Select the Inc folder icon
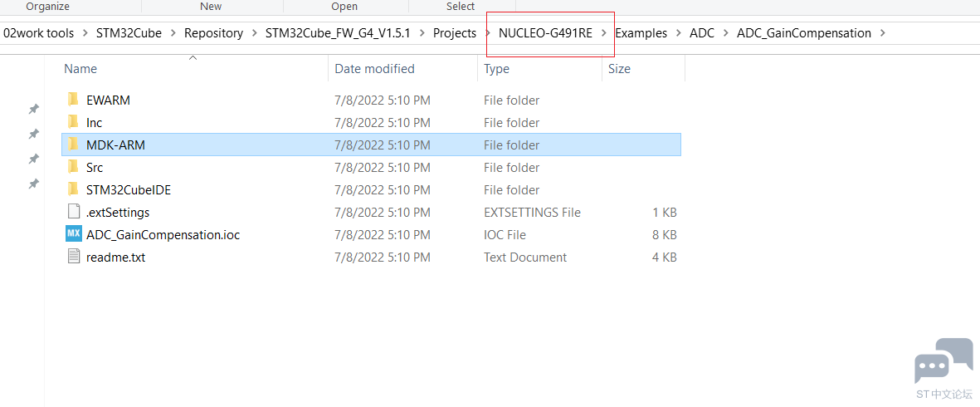Screen dimensions: 980x407 74,123
